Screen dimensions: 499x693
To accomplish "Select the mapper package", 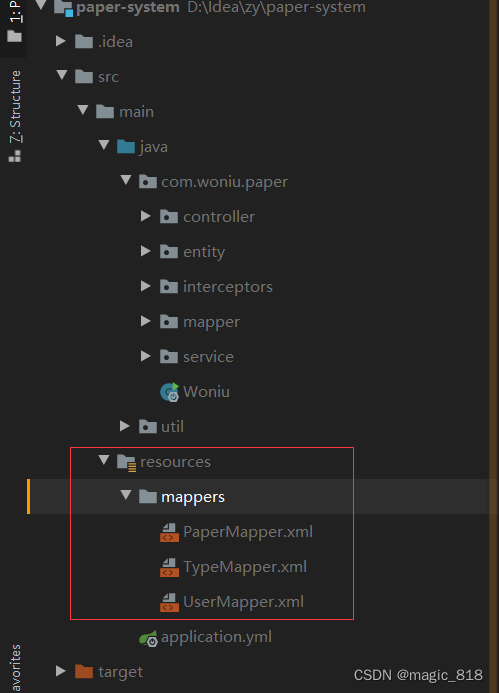I will click(211, 322).
